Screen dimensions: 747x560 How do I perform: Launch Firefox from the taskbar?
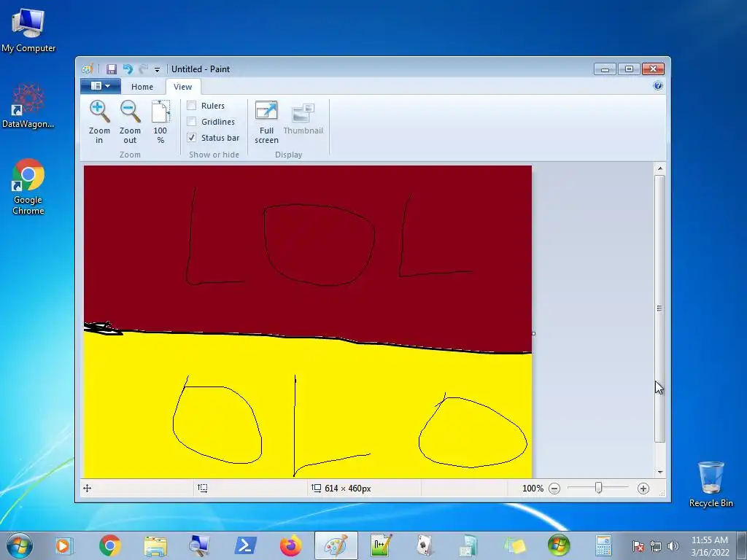point(290,545)
